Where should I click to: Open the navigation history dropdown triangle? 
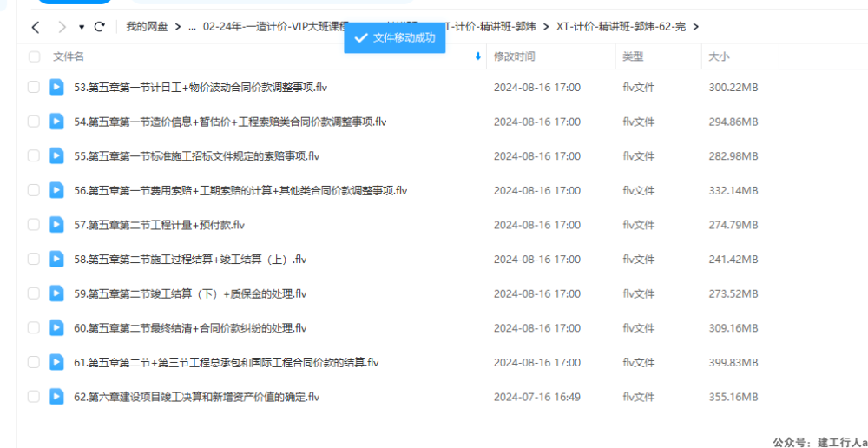click(x=82, y=27)
